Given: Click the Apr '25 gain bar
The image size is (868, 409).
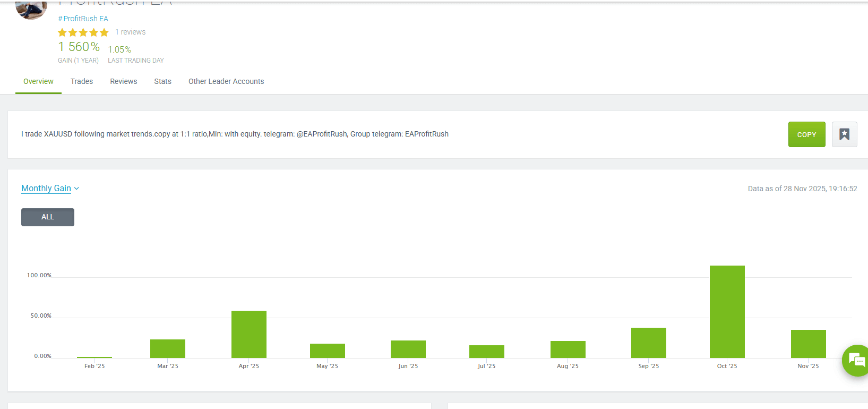Looking at the screenshot, I should point(248,334).
